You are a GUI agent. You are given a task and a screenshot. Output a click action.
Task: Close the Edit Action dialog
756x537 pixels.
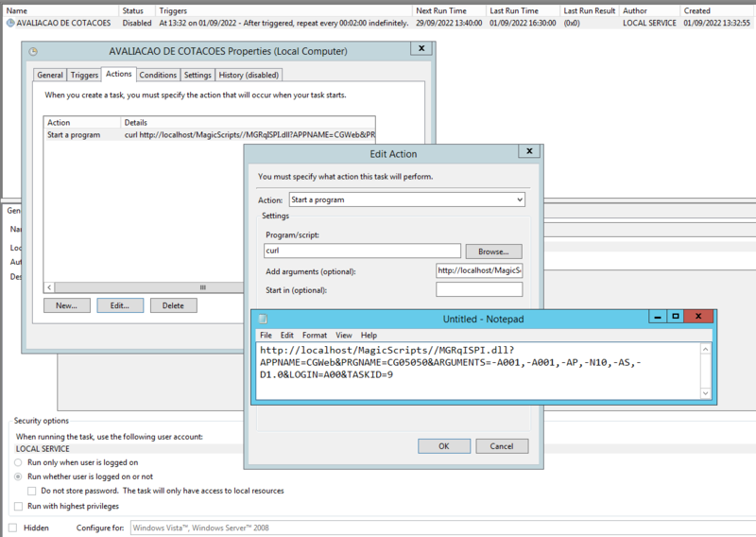(x=529, y=151)
